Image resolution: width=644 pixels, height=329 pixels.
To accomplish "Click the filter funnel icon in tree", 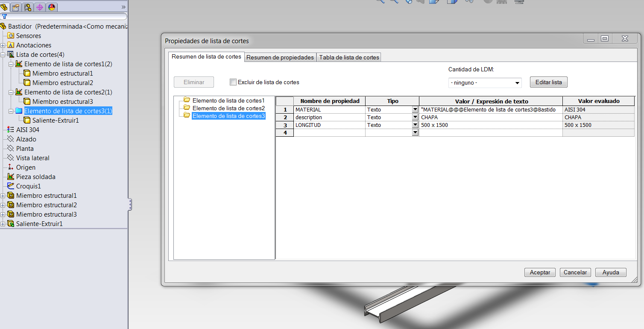I will 4,17.
